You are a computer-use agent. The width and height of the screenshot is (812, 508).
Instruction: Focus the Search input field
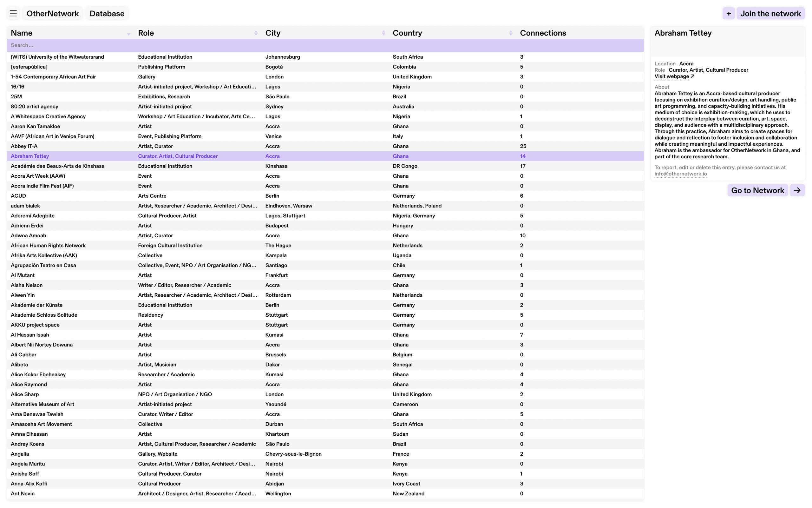coord(325,45)
